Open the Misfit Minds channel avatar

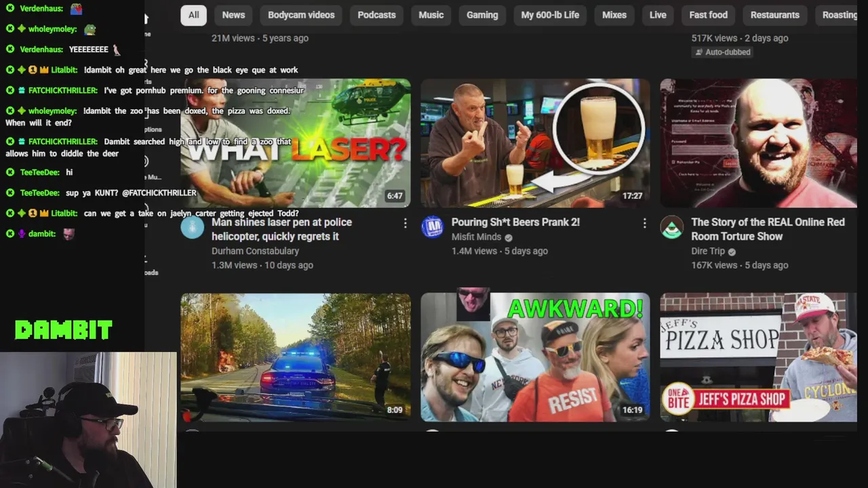coord(432,227)
